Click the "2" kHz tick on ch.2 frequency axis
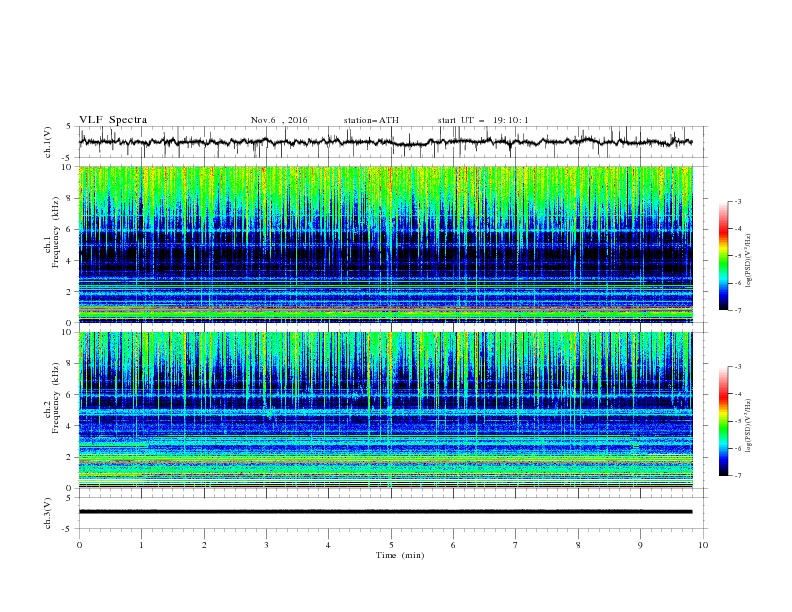792x612 pixels. tap(71, 457)
